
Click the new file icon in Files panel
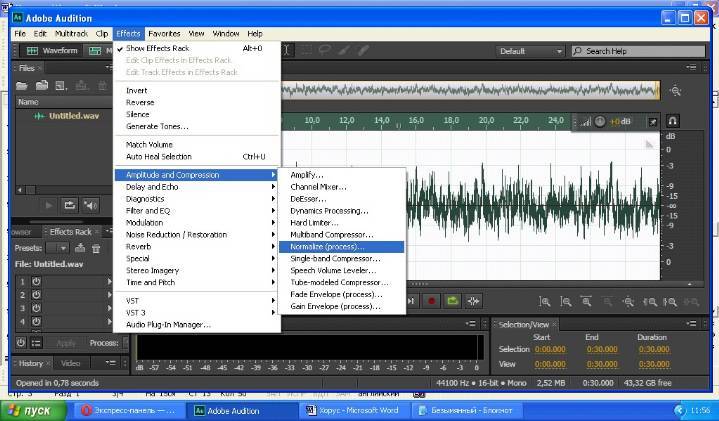click(61, 86)
